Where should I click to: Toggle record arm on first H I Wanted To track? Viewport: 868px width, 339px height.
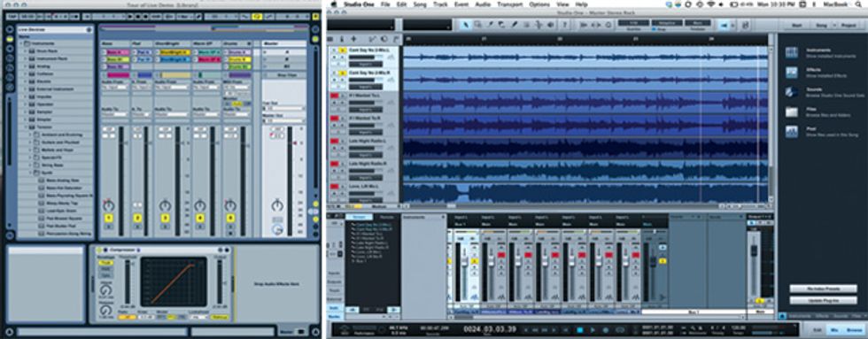335,96
